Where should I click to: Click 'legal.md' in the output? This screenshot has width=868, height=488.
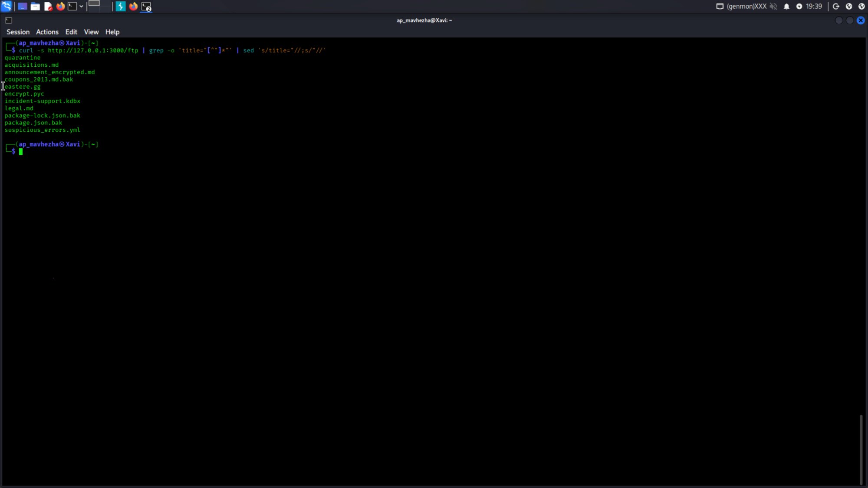pos(19,108)
